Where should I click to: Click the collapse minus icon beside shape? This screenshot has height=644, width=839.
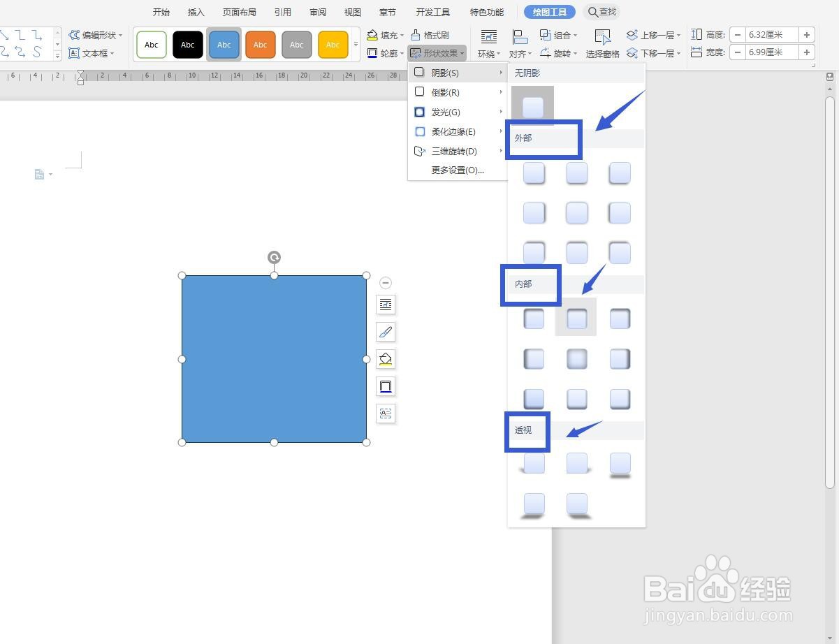click(x=386, y=283)
